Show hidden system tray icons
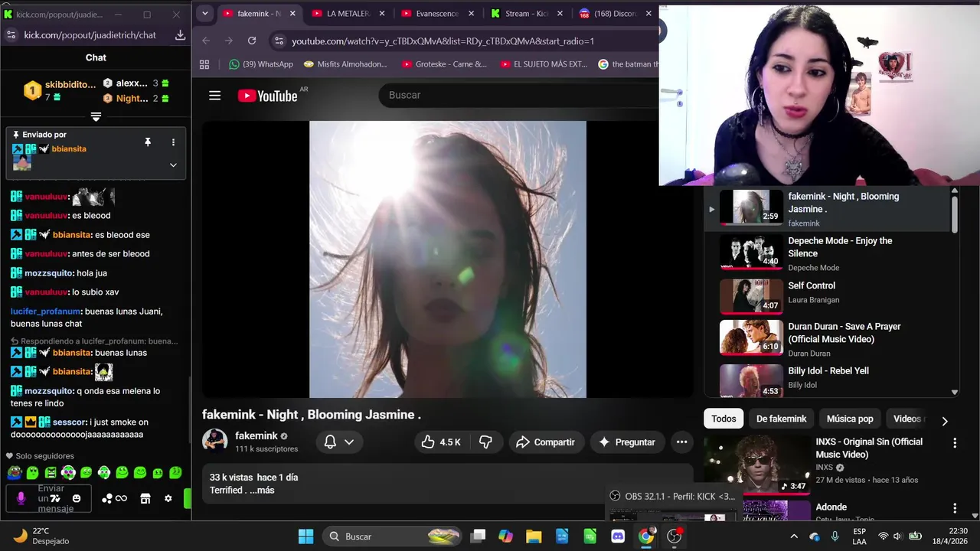 click(x=794, y=536)
